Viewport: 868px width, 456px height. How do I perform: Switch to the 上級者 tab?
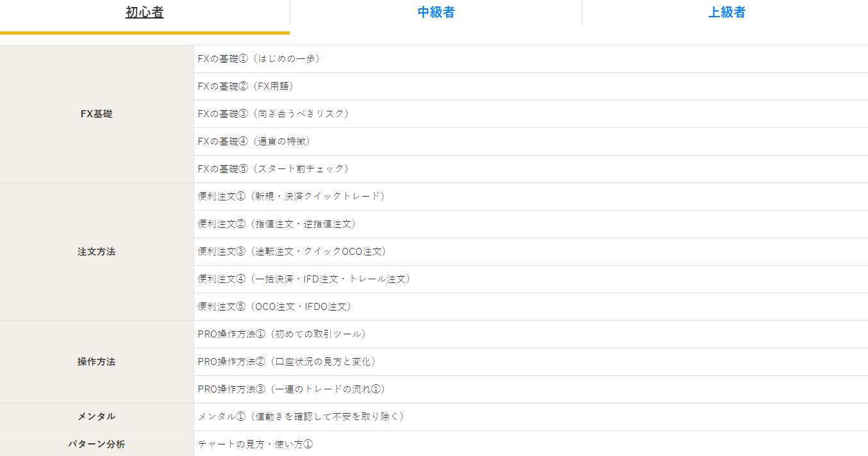726,12
